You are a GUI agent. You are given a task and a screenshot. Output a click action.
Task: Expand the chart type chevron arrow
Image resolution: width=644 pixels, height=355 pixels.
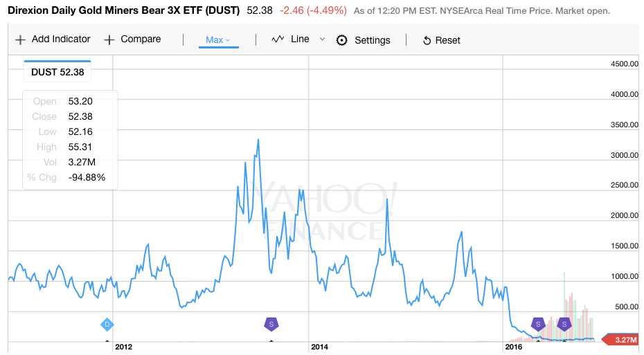[323, 39]
